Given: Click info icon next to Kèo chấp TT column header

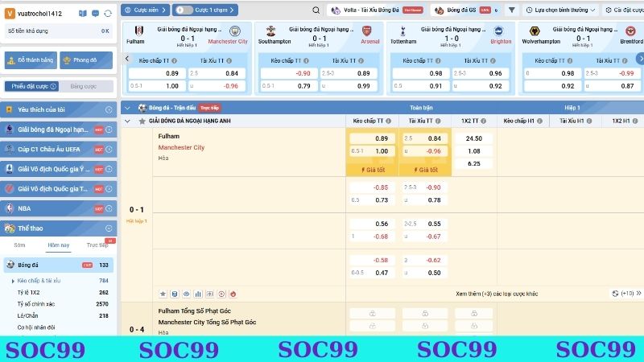Looking at the screenshot, I should point(388,121).
